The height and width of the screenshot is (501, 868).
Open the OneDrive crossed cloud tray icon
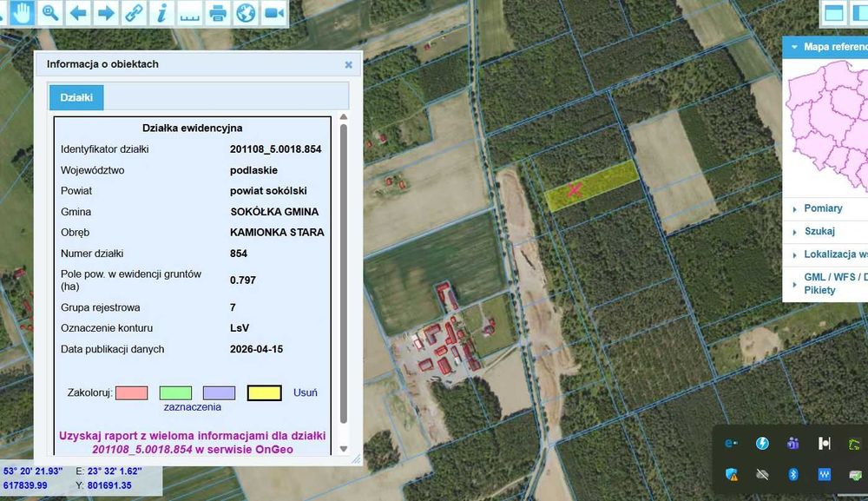[x=762, y=474]
